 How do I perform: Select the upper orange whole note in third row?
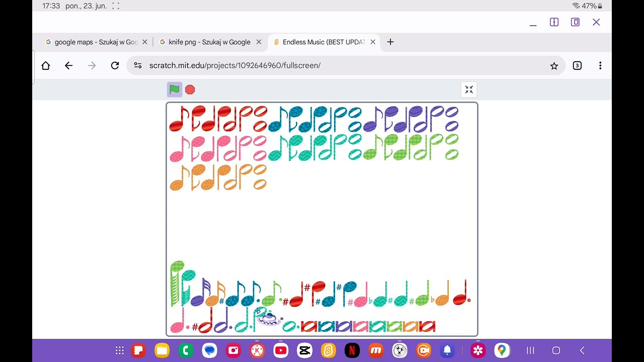point(260,170)
